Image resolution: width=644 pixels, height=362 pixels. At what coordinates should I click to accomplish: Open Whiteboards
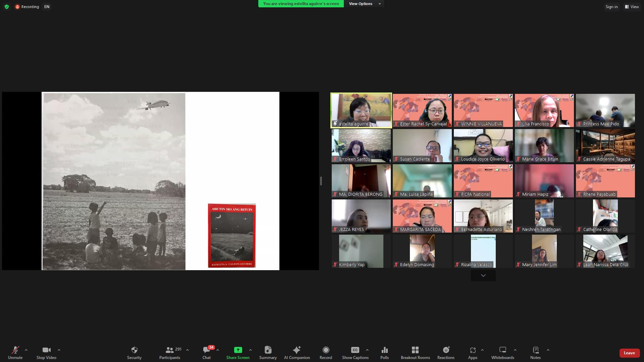tap(503, 353)
